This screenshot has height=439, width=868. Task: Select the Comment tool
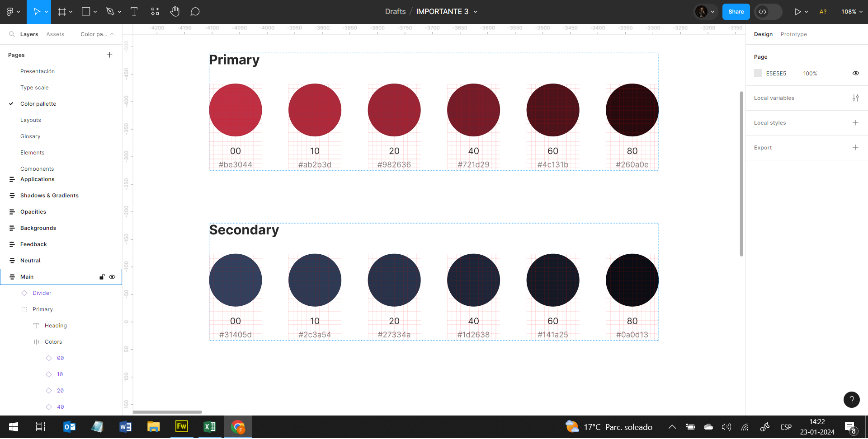pos(195,12)
